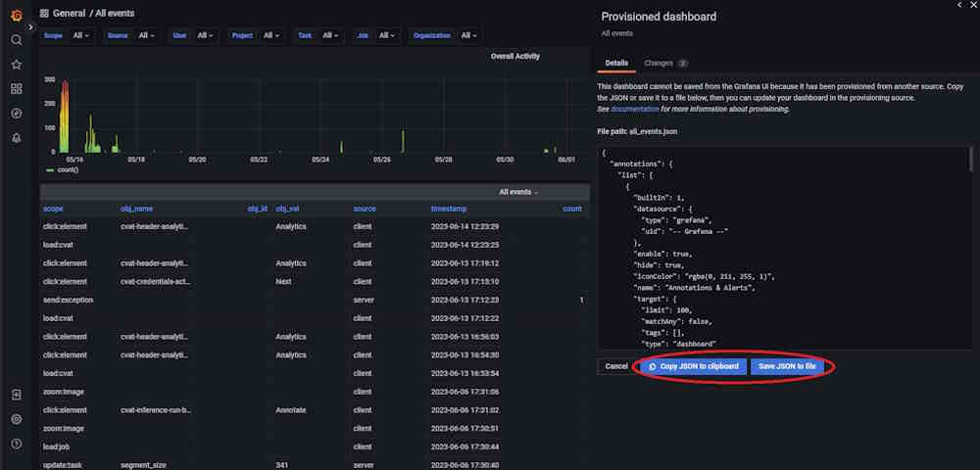980x470 pixels.
Task: Click the sign-in icon in the sidebar
Action: 16,395
